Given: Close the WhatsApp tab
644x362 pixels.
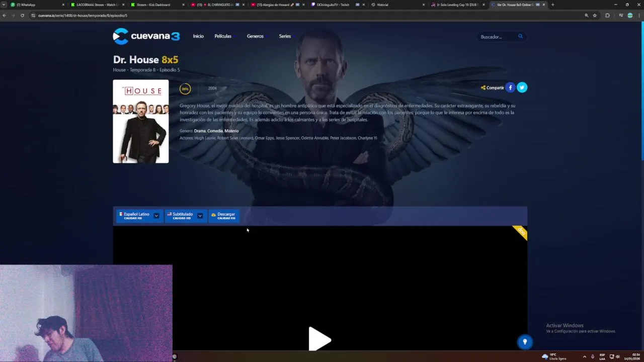Looking at the screenshot, I should [x=63, y=5].
